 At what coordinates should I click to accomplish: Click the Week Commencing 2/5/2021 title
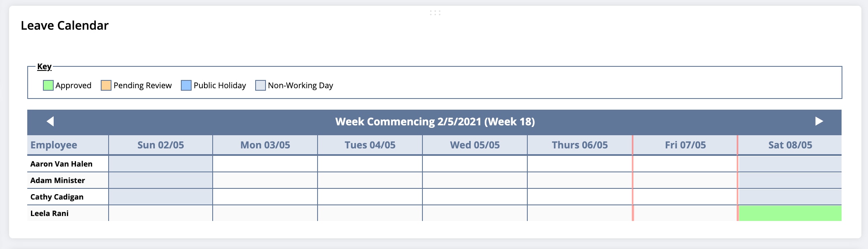[x=435, y=122]
